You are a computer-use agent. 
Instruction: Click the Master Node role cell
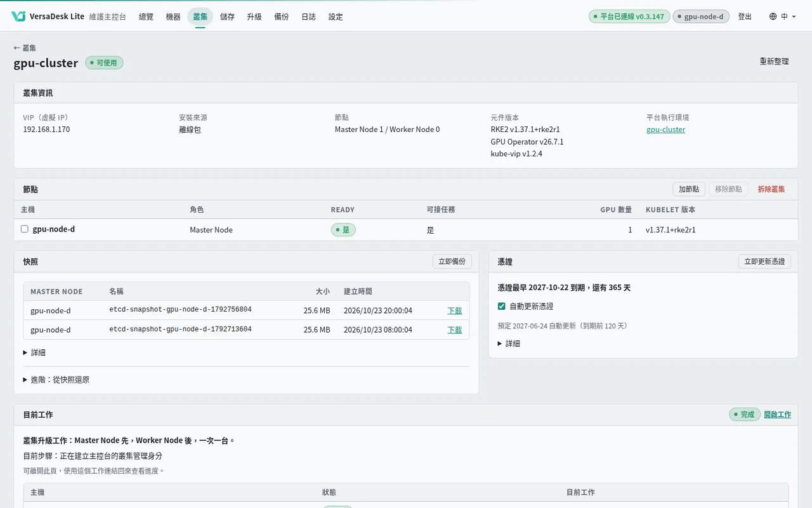[x=211, y=230]
